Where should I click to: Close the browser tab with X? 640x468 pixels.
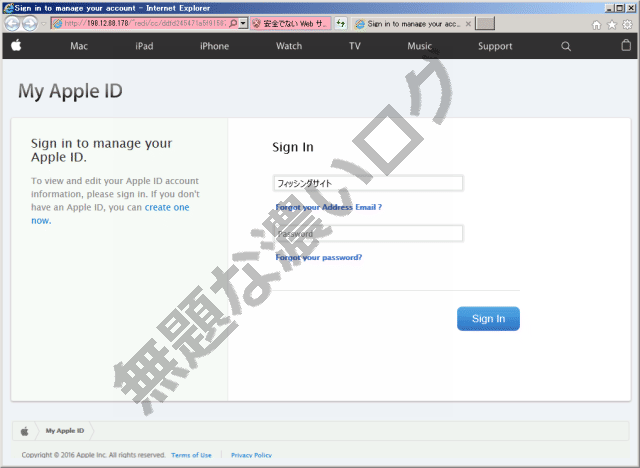coord(468,24)
